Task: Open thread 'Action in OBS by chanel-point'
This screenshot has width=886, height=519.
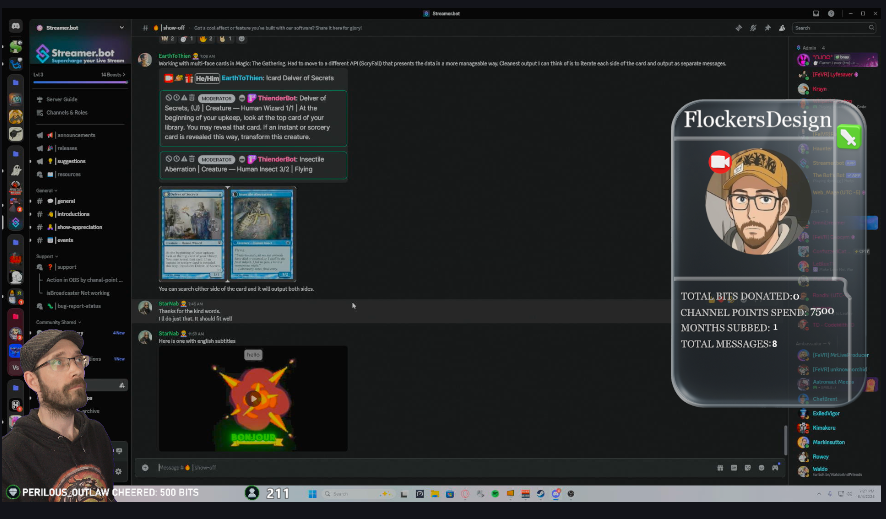Action: 84,280
